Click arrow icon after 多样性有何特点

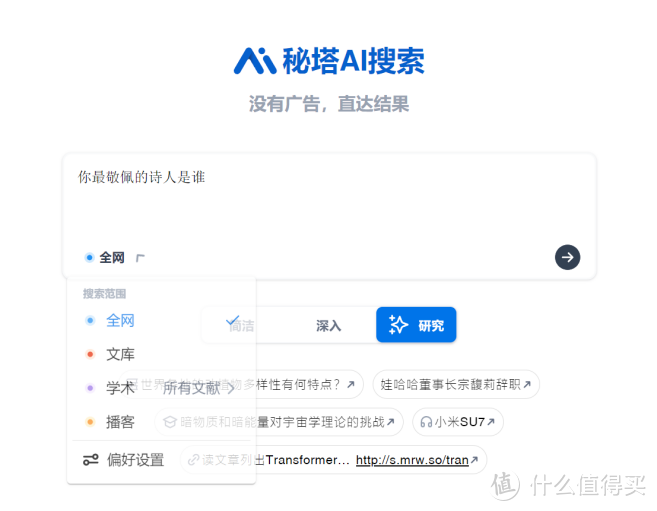coord(351,384)
